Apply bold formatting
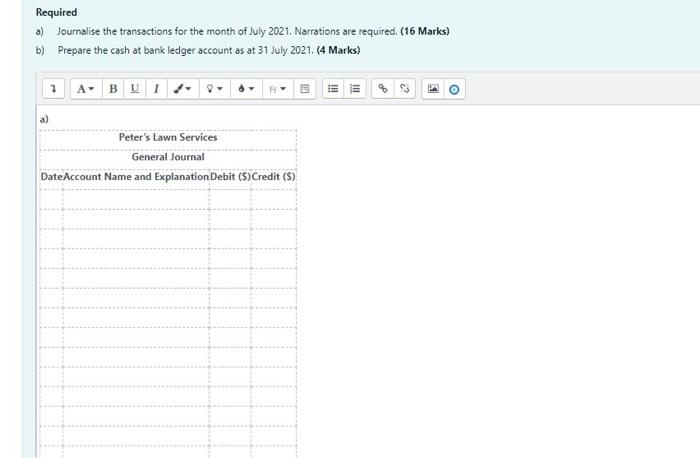This screenshot has height=458, width=700. point(113,89)
